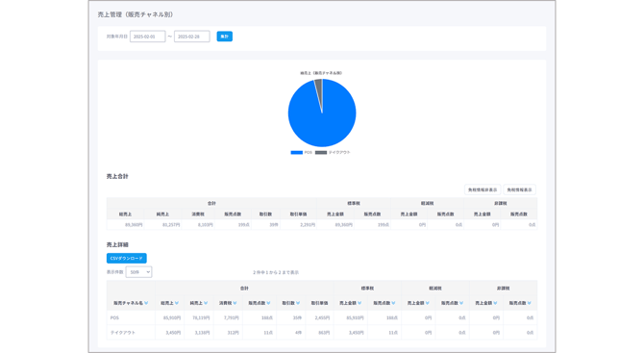Image resolution: width=644 pixels, height=353 pixels.
Task: Click 取引単価 header in detail table
Action: (319, 303)
